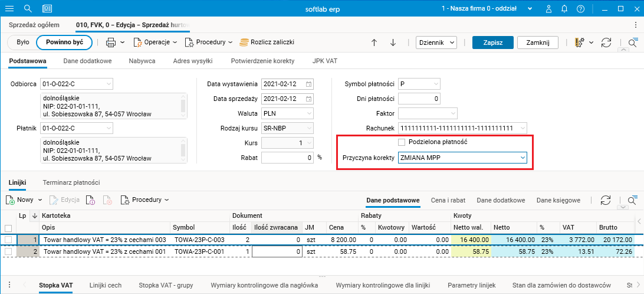Click the Lp column sort arrow
Screen dimensions: 644x294
[34, 215]
